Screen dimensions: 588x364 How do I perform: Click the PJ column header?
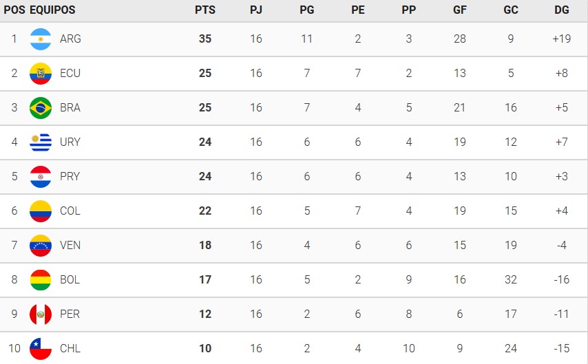point(256,10)
